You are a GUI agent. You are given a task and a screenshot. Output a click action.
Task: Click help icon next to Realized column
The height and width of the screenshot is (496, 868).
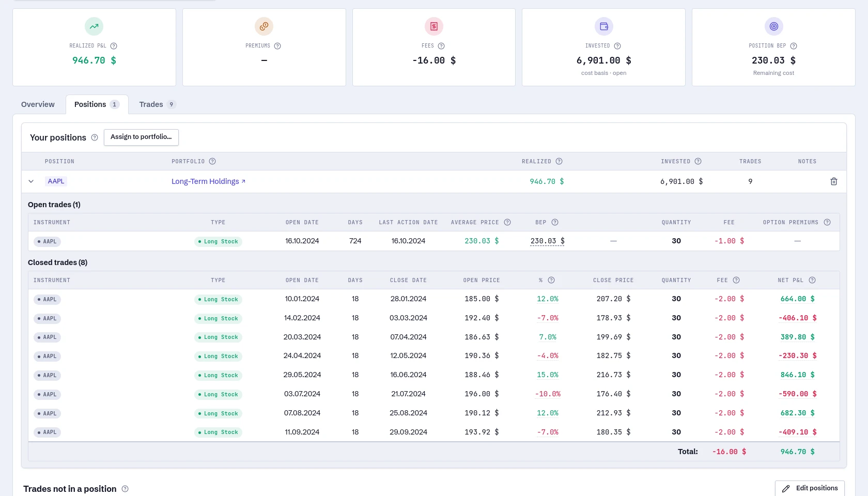tap(559, 161)
